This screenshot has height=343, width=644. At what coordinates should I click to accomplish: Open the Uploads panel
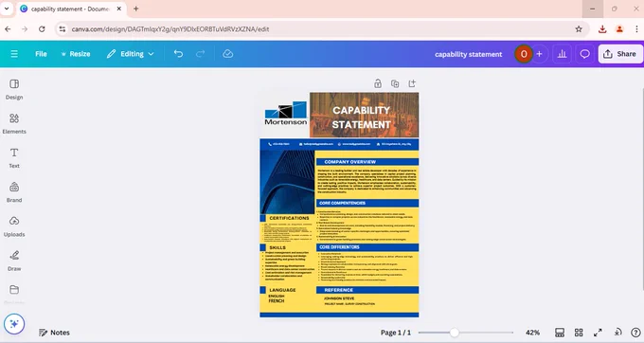(14, 226)
